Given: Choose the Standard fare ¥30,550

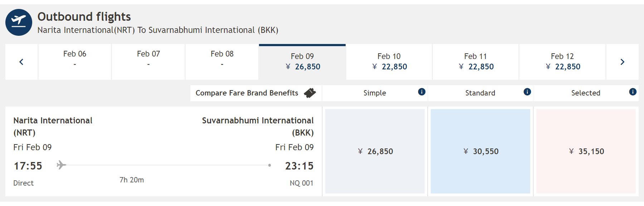Looking at the screenshot, I should 480,151.
